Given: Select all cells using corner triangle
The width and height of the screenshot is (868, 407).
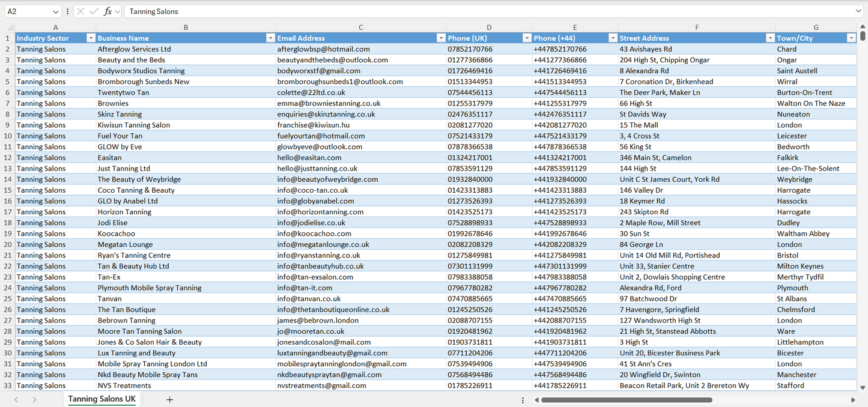Looking at the screenshot, I should click(x=10, y=28).
